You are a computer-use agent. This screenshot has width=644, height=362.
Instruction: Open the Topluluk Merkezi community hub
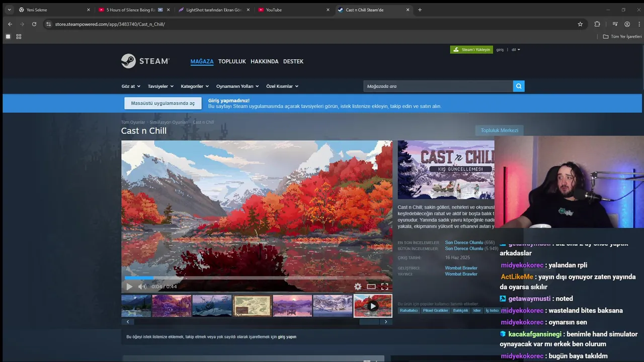click(499, 130)
